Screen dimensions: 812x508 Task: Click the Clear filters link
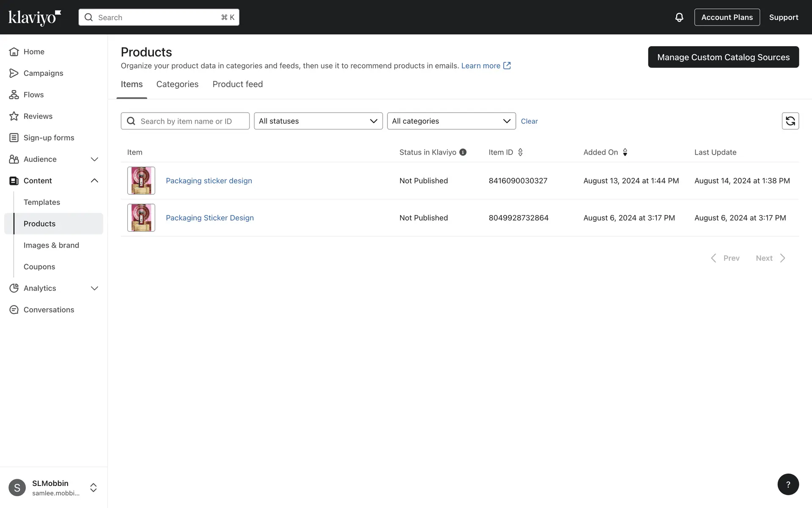coord(529,121)
